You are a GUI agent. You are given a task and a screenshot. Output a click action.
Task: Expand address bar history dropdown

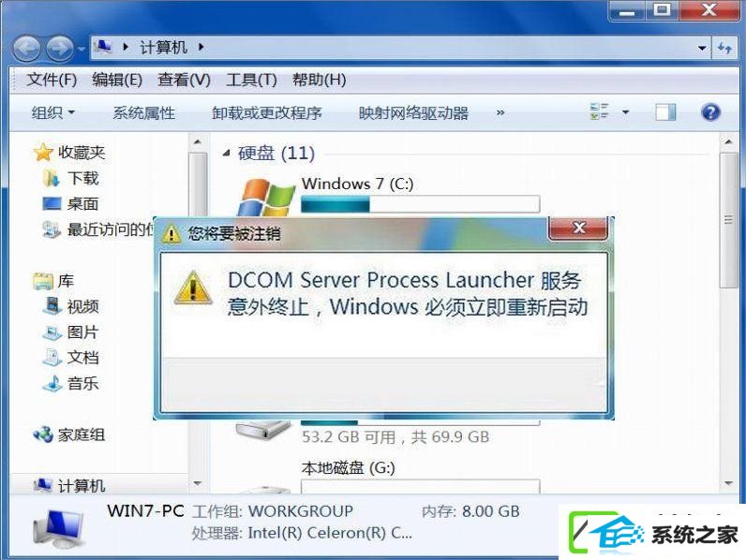[702, 48]
